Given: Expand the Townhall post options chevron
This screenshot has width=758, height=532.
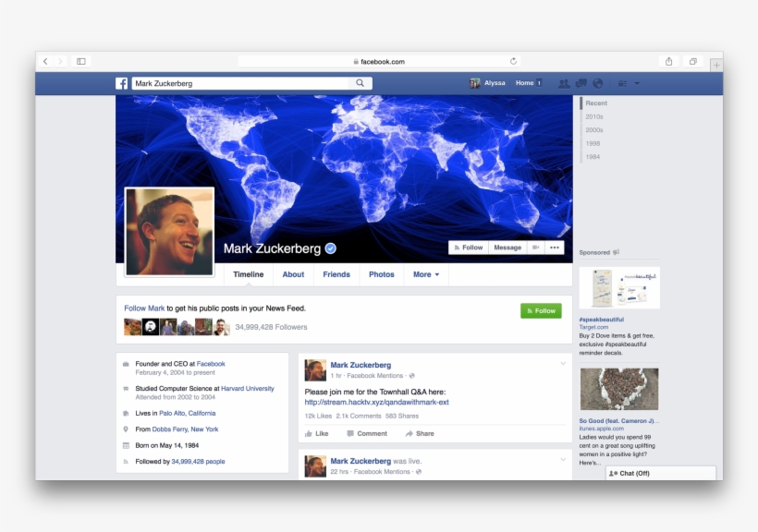Looking at the screenshot, I should [x=563, y=363].
